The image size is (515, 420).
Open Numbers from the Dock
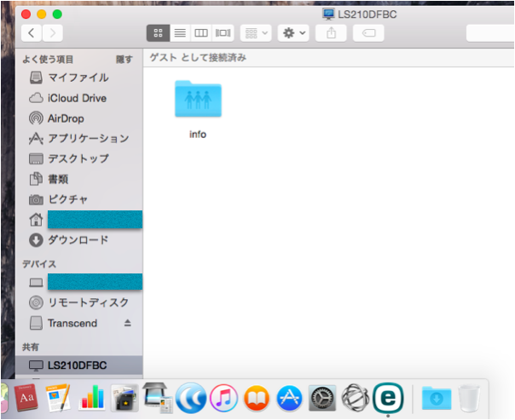click(92, 398)
